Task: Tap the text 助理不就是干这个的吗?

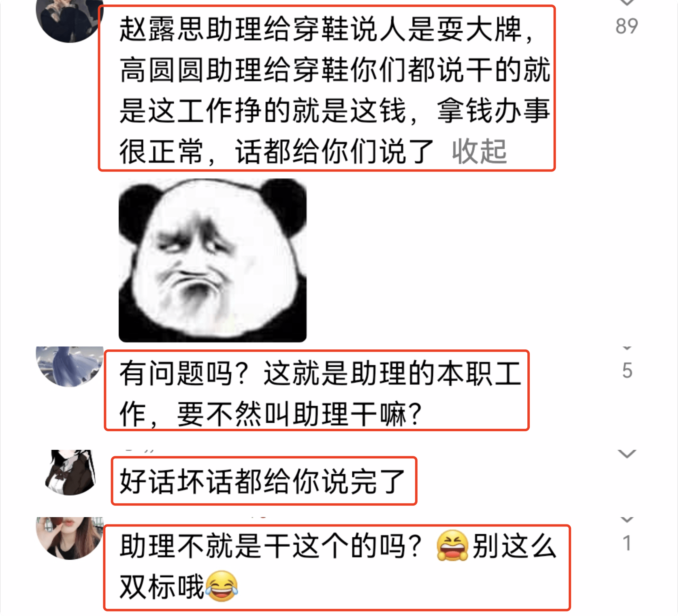Action: (x=271, y=545)
